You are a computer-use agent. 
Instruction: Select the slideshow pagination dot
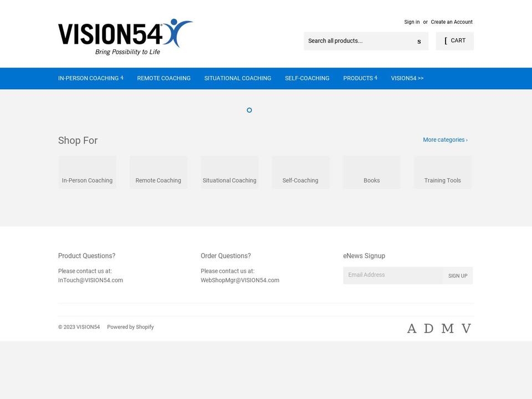[x=249, y=110]
